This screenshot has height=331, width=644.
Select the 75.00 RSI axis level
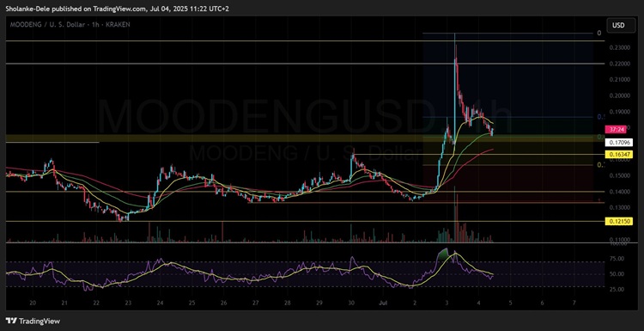(616, 259)
